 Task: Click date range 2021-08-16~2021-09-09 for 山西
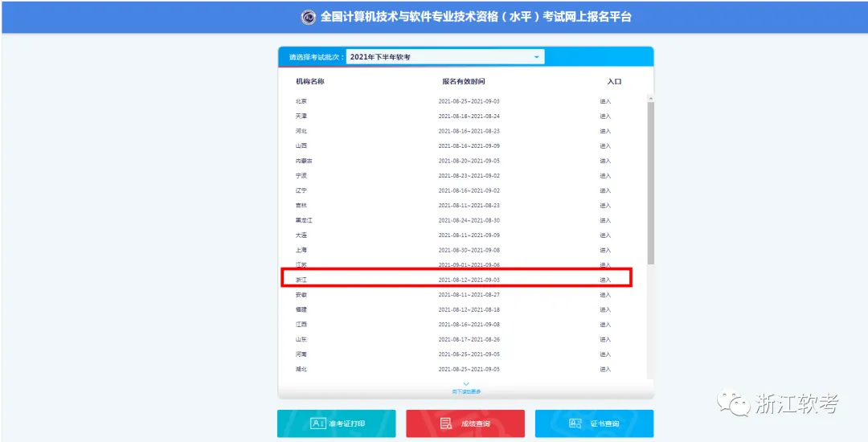click(469, 146)
